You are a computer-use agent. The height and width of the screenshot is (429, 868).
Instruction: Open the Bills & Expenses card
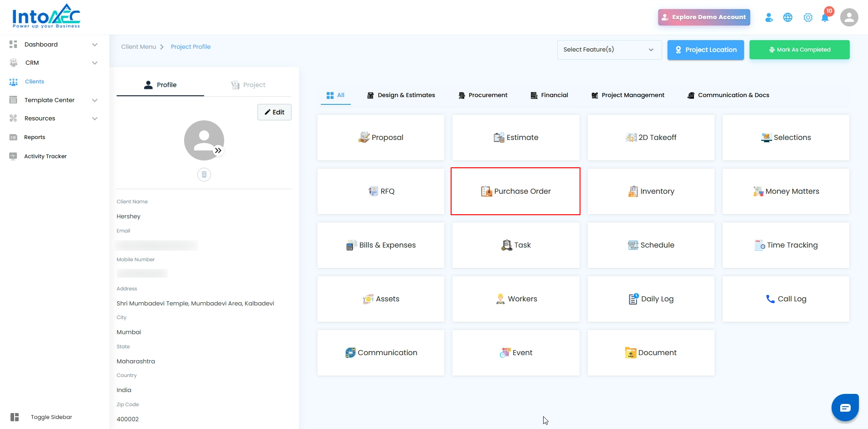[x=381, y=245]
